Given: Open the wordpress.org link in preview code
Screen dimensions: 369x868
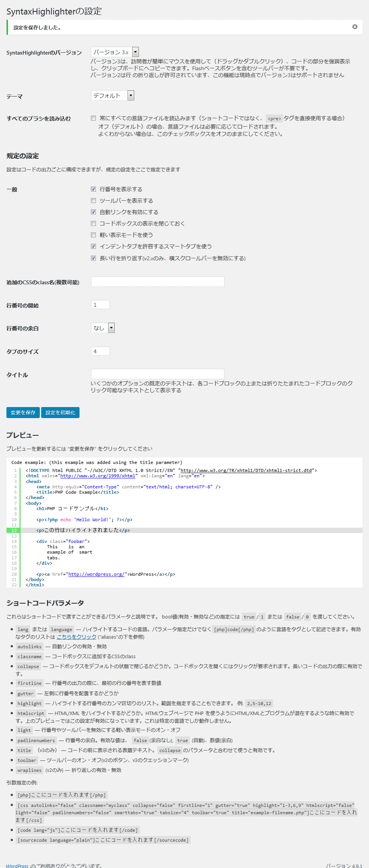Looking at the screenshot, I should 96,574.
